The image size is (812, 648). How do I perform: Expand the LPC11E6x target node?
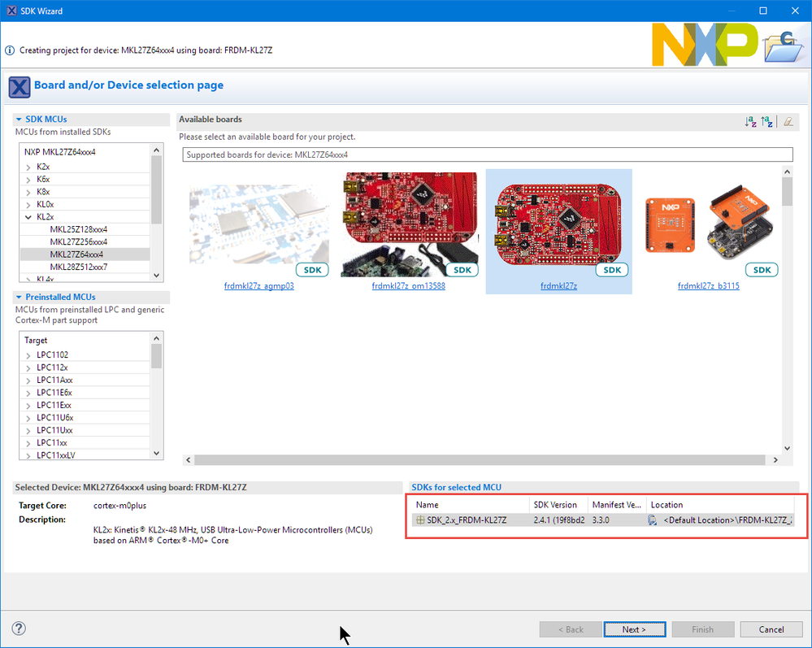(x=28, y=394)
